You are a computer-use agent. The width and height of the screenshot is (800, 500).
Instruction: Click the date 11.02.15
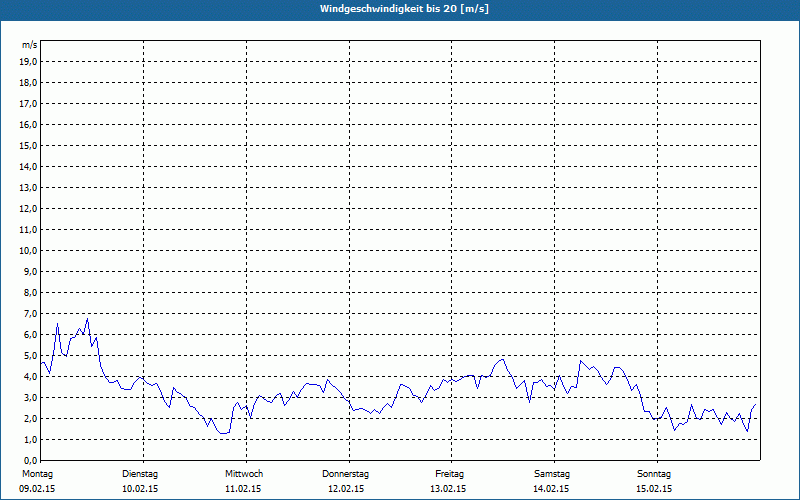click(x=243, y=489)
